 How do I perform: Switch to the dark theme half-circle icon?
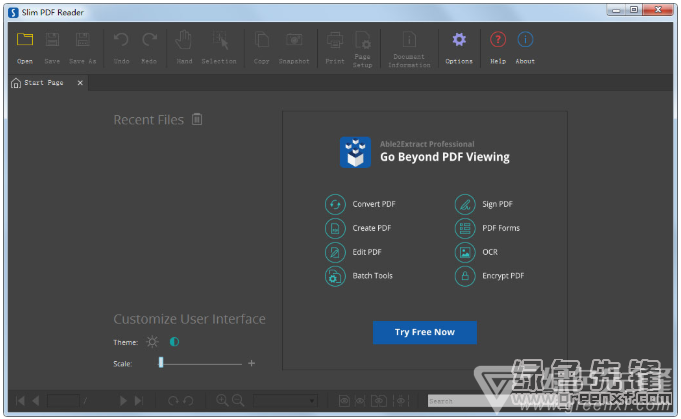tap(174, 342)
